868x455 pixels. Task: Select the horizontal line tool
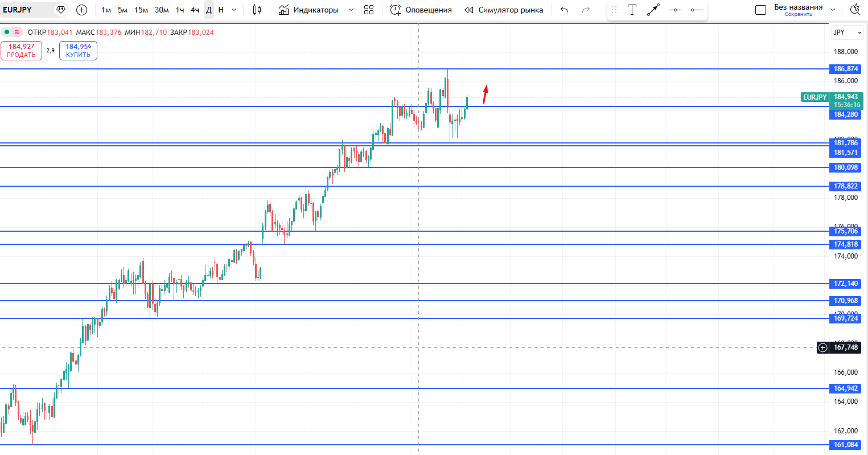point(675,10)
